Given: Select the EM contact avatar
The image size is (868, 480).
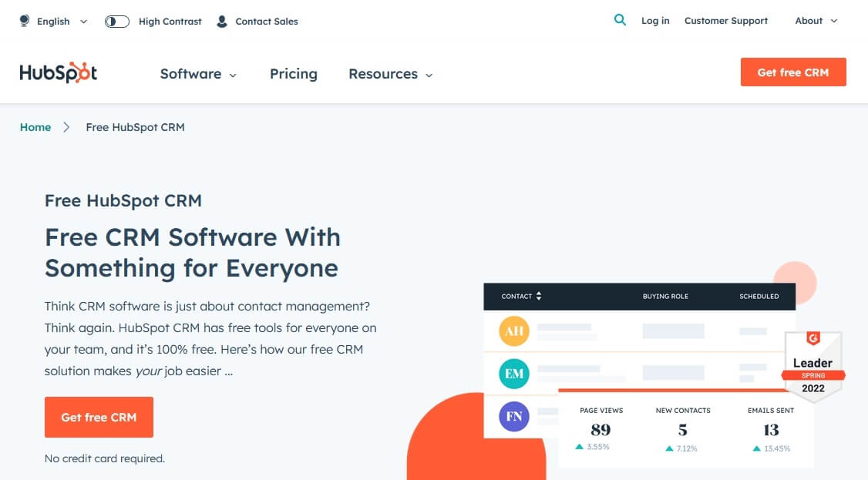Looking at the screenshot, I should (x=514, y=373).
